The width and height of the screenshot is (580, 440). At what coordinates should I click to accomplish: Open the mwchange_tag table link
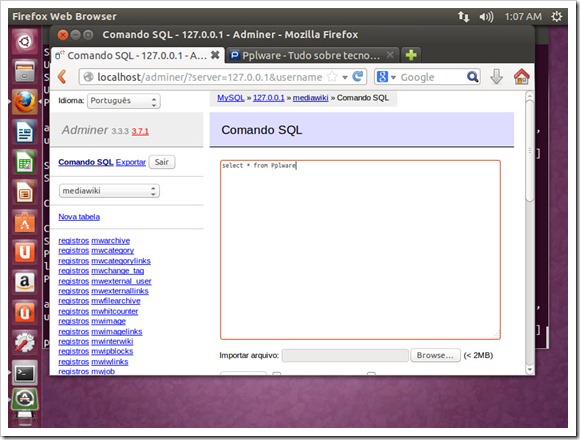pyautogui.click(x=118, y=271)
